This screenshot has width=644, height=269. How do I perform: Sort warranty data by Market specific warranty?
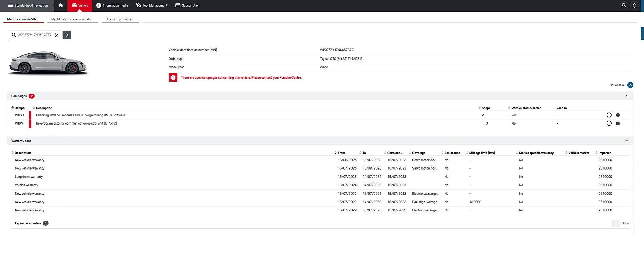tap(535, 153)
